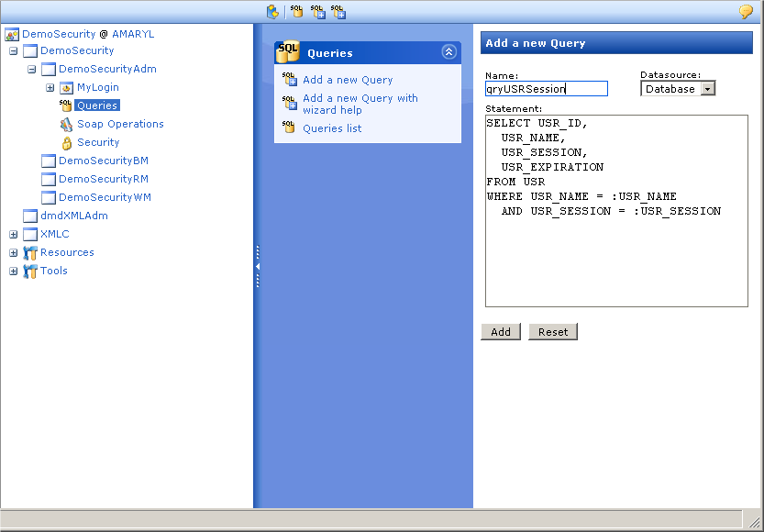Open the Datasource dropdown
This screenshot has height=532, width=764.
(706, 89)
